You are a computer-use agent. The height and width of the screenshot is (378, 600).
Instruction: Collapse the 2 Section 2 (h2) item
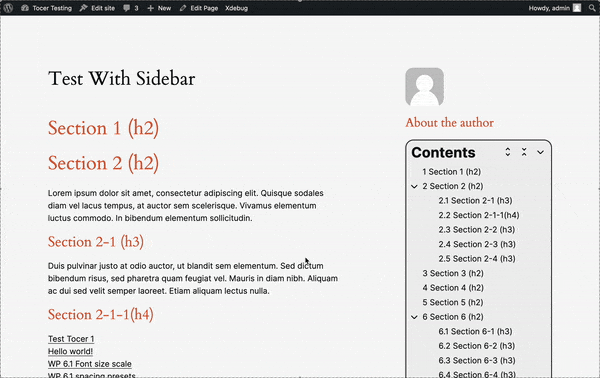414,186
